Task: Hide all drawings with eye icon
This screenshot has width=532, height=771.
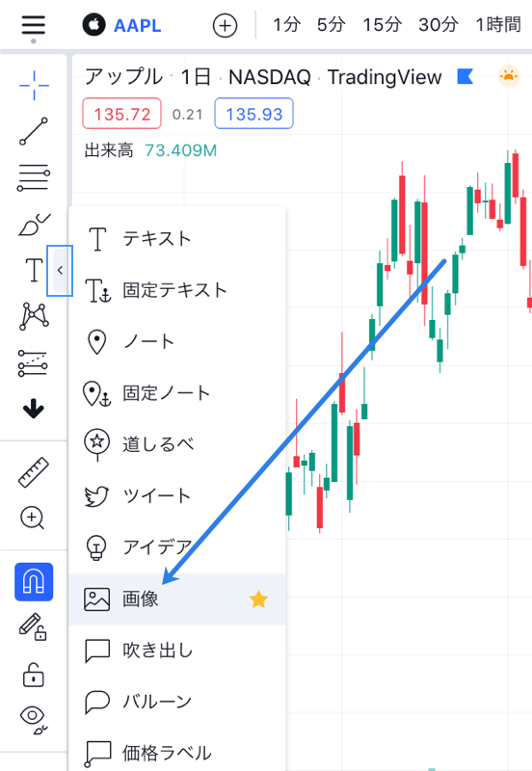Action: [x=34, y=719]
